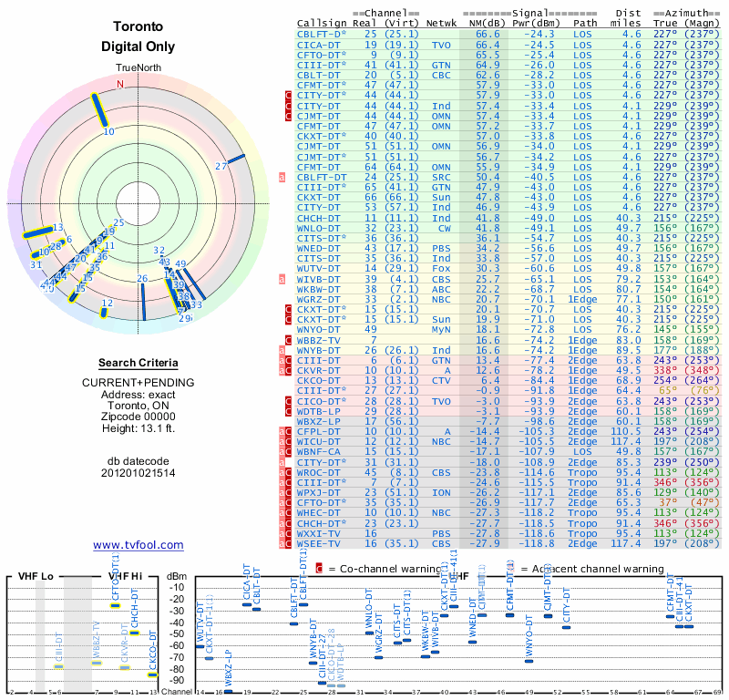Select the CKVR-DT callsign in the table

coord(318,371)
